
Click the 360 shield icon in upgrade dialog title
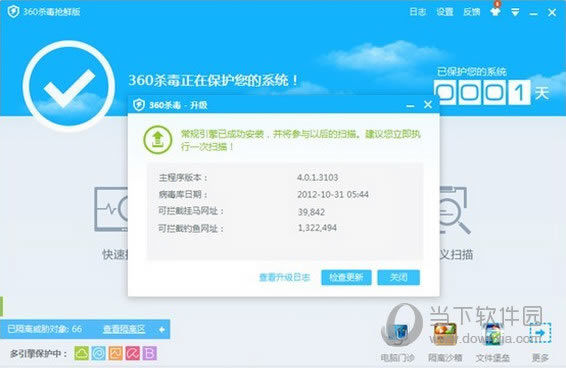(x=139, y=105)
